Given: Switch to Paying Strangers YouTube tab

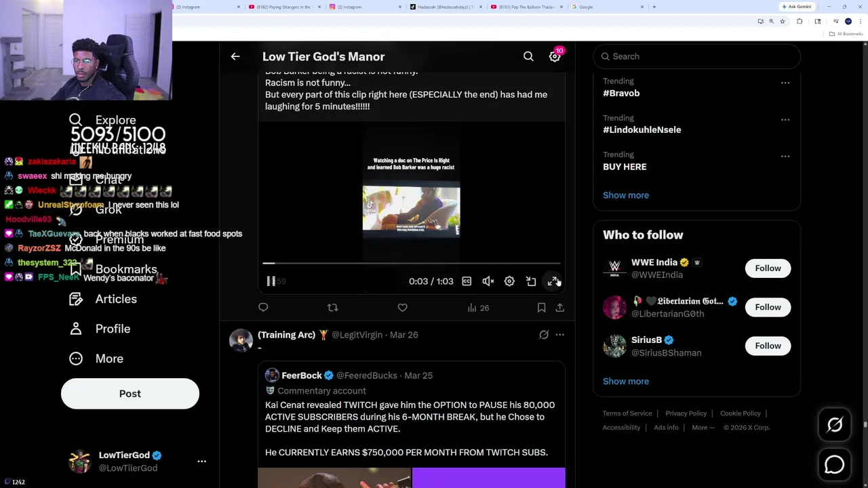Looking at the screenshot, I should (283, 7).
